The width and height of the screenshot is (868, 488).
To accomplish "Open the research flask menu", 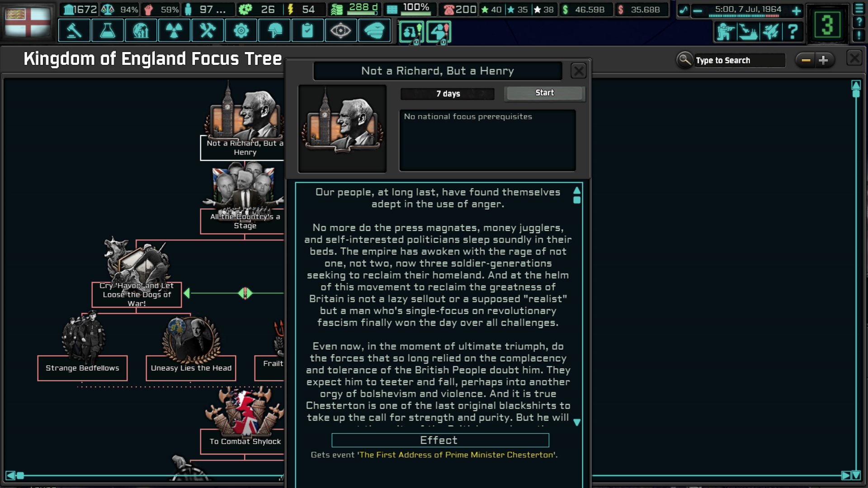I will click(108, 31).
